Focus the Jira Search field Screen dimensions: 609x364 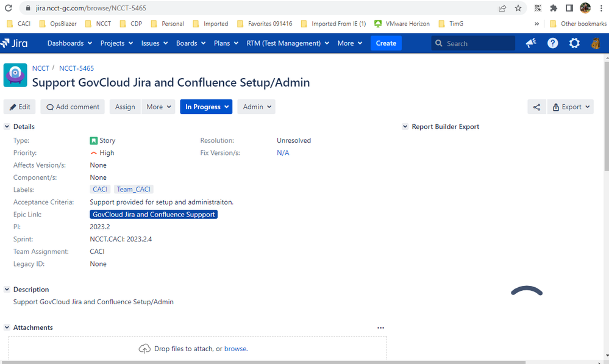[473, 43]
